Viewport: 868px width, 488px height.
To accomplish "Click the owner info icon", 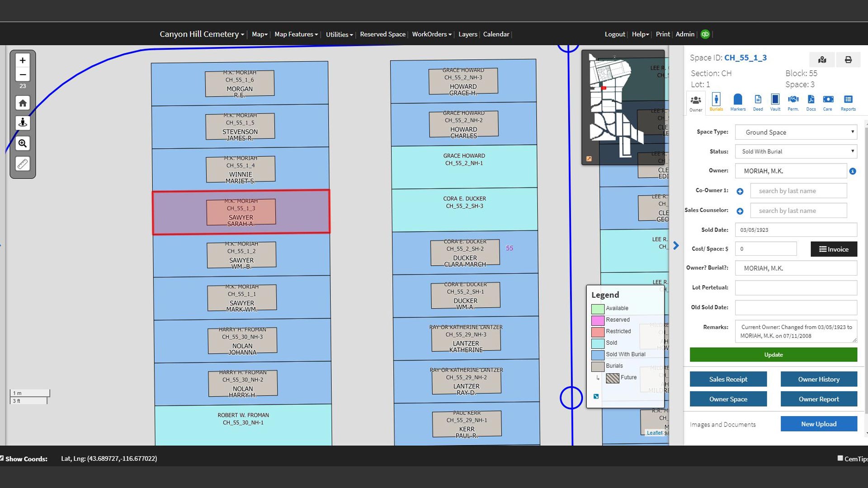I will (x=853, y=171).
